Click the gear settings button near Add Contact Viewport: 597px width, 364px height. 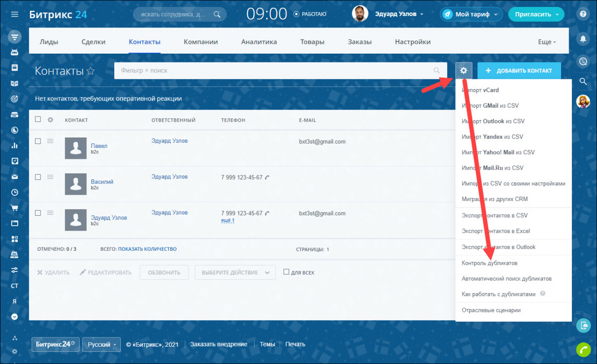pos(463,70)
